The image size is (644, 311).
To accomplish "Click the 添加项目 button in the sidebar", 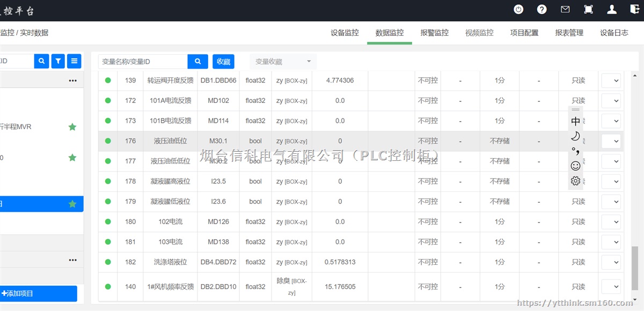I will (x=38, y=293).
